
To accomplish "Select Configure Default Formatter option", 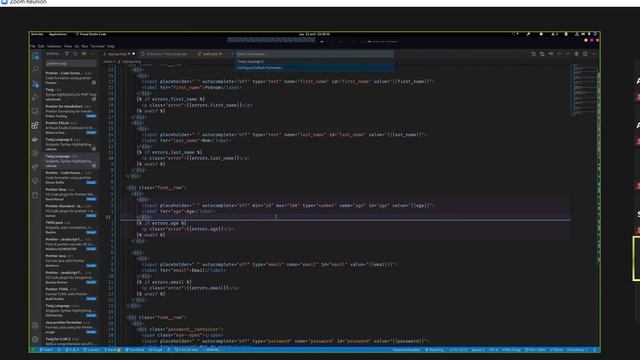I will [x=315, y=68].
